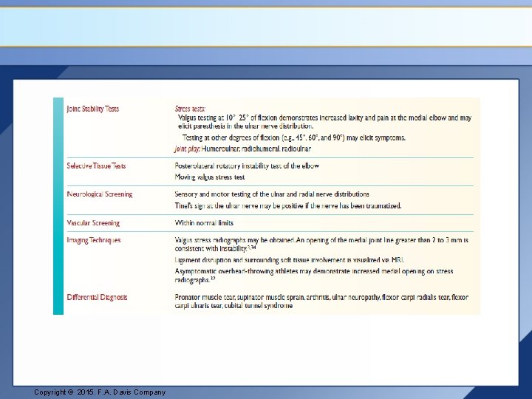
Task: Click the 'Copyright © 2015. F.A. Davis Company' footer
Action: coord(100,392)
